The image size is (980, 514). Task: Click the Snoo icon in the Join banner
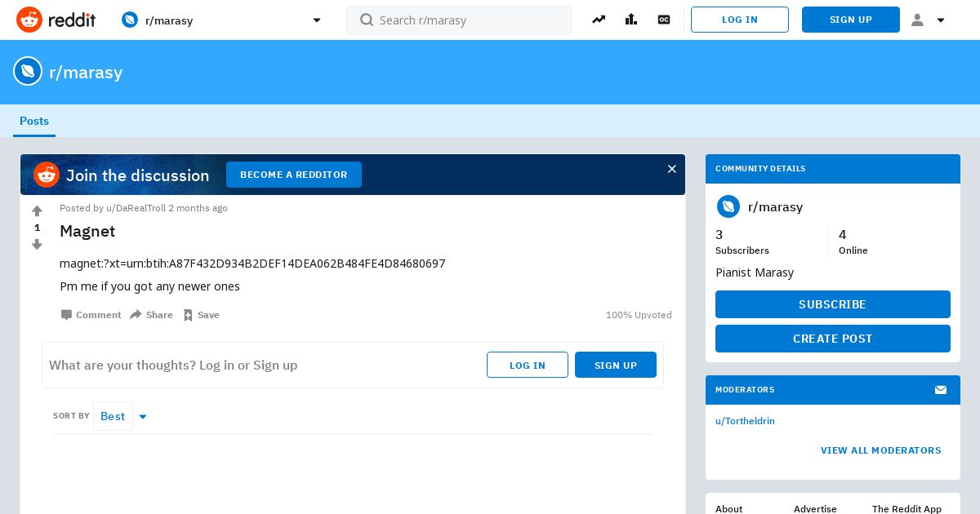(x=47, y=175)
